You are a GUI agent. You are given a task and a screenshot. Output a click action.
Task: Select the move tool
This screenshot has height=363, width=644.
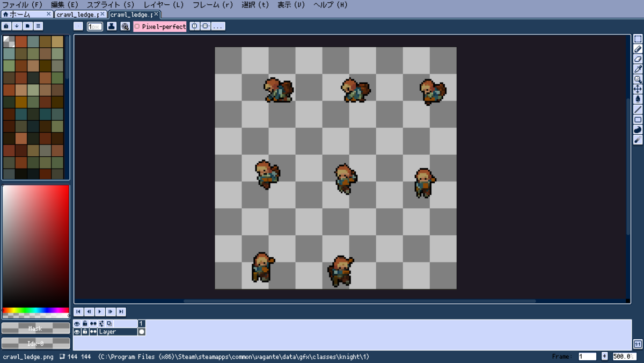[638, 89]
